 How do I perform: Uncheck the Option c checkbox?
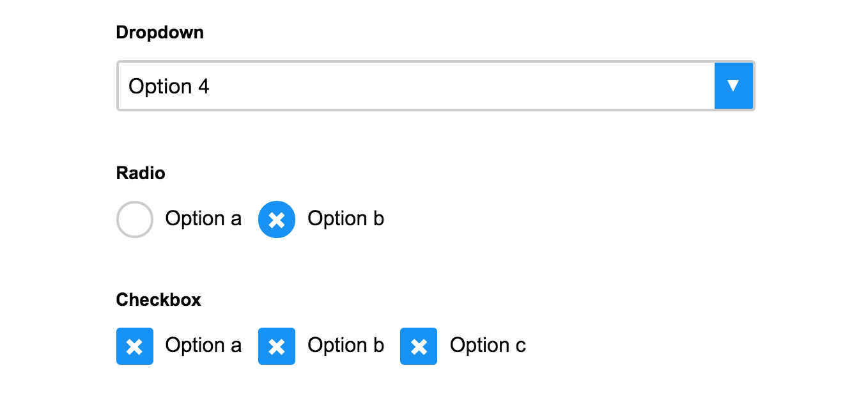[419, 346]
